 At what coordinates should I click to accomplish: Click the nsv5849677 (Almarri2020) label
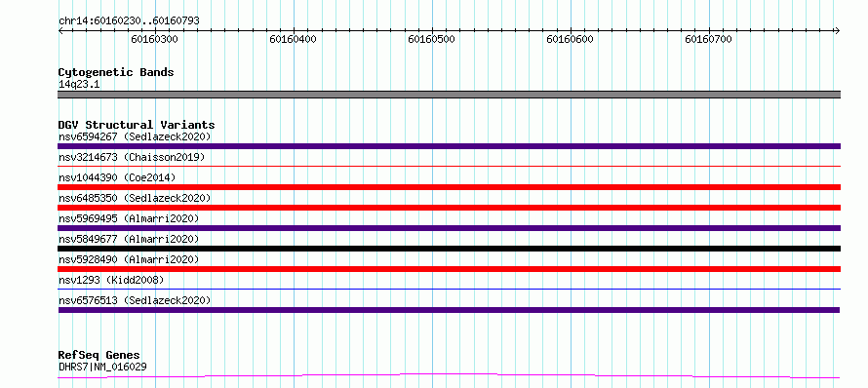pos(129,239)
